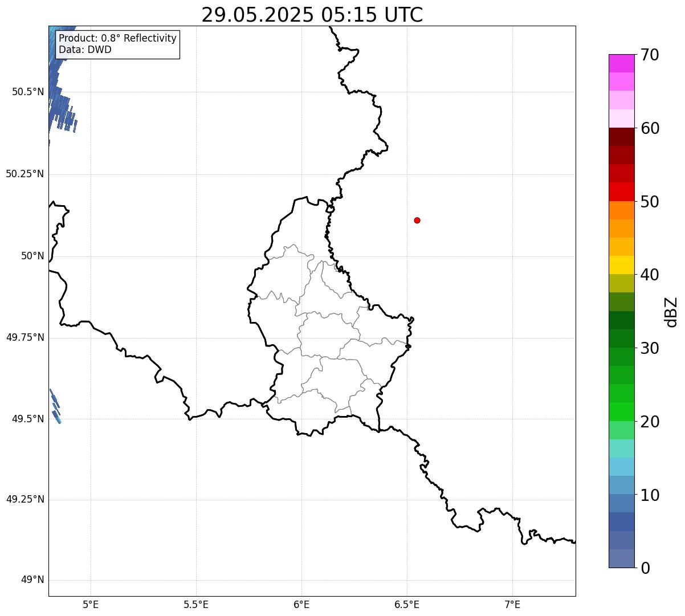This screenshot has height=616, width=685.
Task: Click the bright red colorbar segment above 50
Action: (621, 191)
